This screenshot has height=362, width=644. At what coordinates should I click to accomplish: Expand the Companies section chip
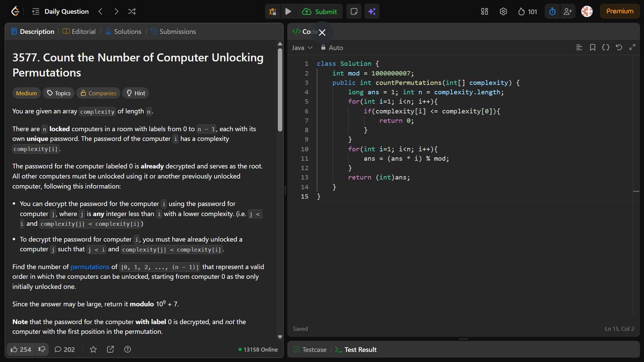[98, 93]
